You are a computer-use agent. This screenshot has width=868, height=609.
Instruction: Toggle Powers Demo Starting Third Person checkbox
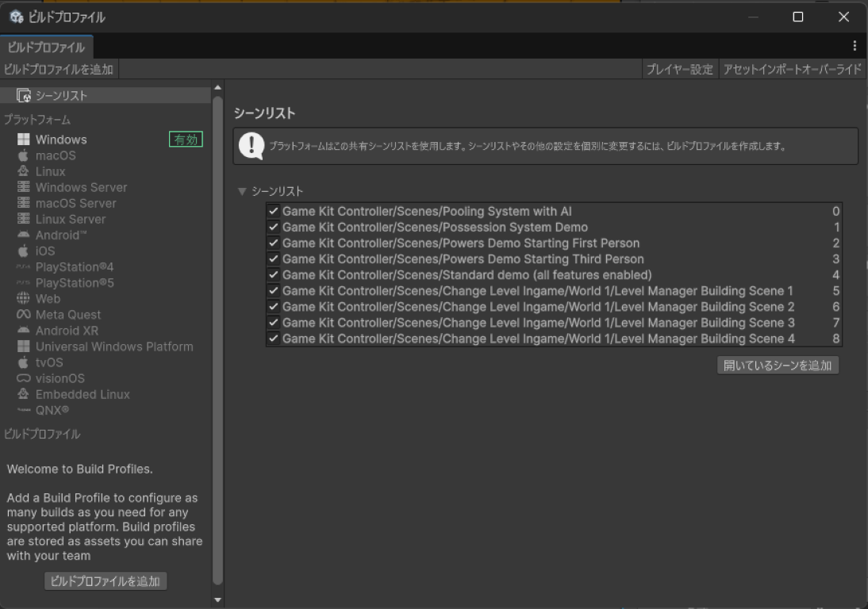[273, 259]
